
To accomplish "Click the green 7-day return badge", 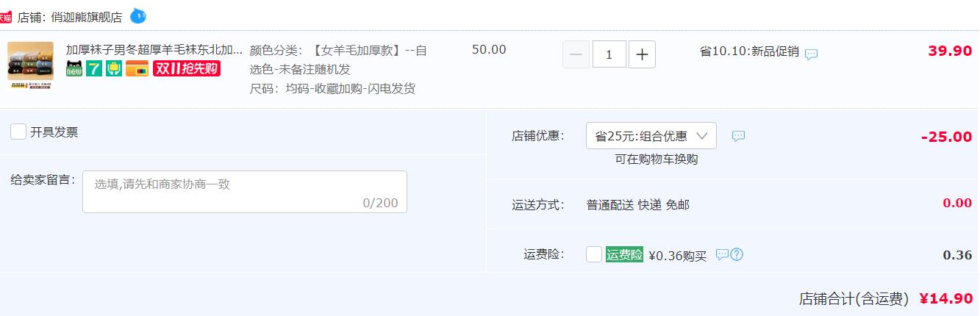I will 93,69.
